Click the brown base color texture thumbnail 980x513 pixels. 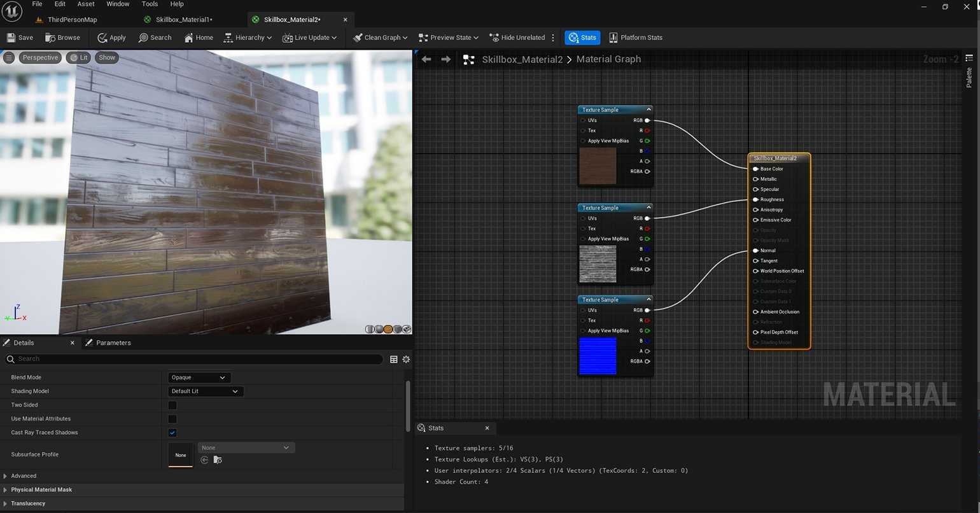[x=598, y=166]
